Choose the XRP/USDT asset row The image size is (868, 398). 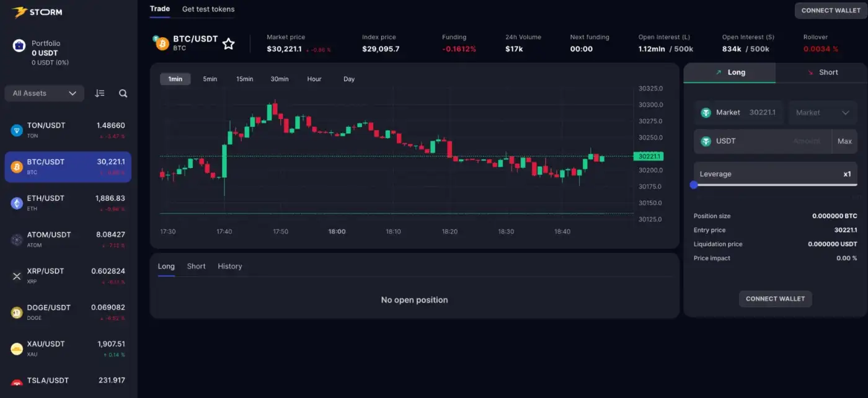tap(68, 276)
